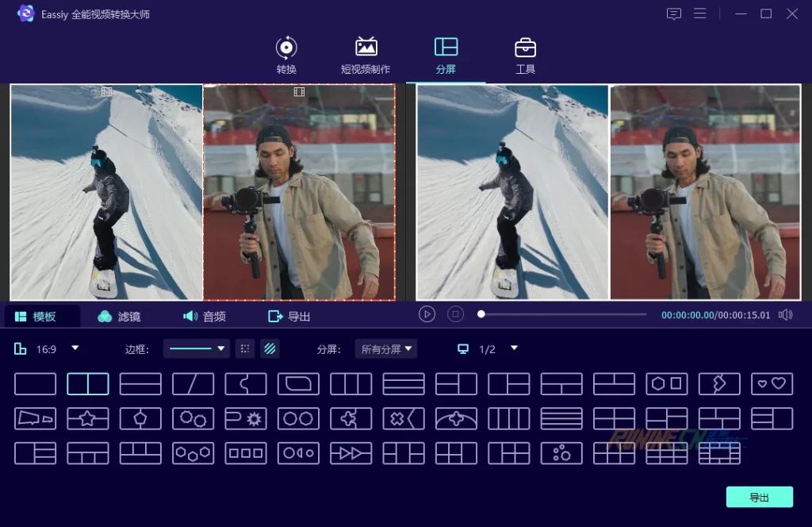Switch to the 滤镜 filter tab
Screen dimensions: 812x527
click(119, 317)
